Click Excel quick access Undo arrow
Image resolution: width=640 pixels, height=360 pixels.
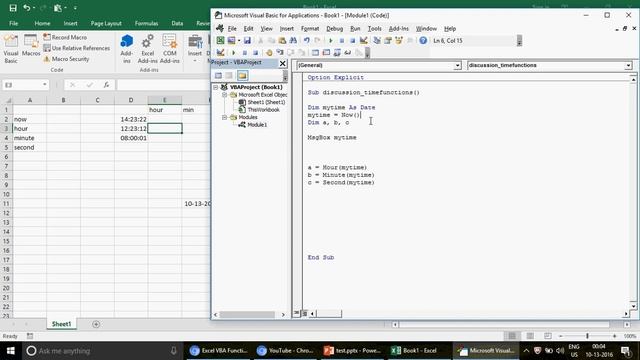[27, 8]
